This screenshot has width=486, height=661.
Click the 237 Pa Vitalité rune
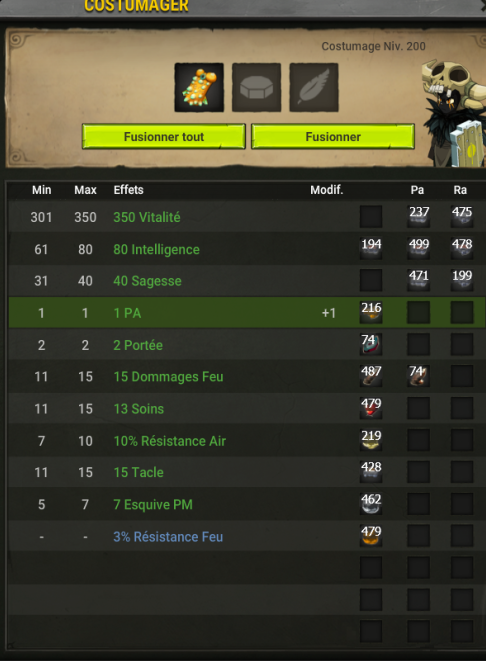click(419, 217)
